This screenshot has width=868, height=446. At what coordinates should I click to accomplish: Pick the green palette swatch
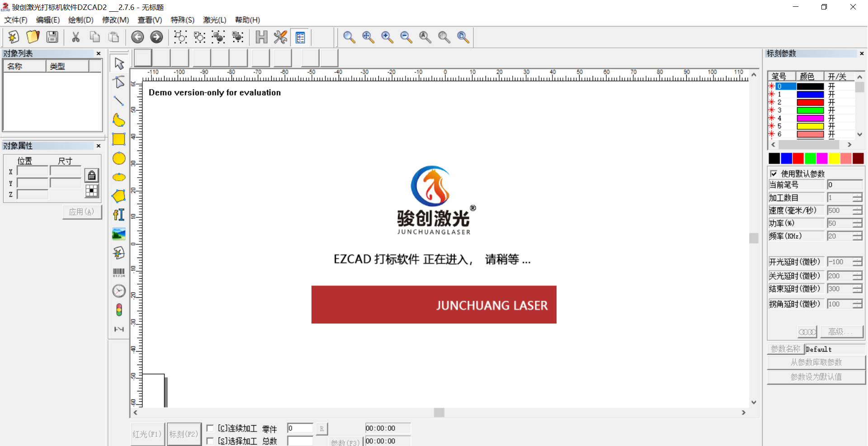click(810, 158)
